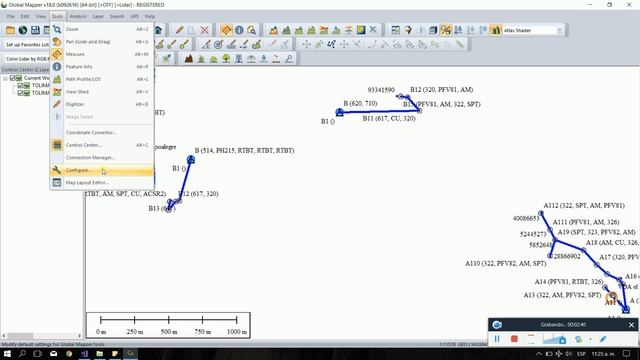
Task: Click the Path Profile menu icon
Action: click(x=57, y=79)
